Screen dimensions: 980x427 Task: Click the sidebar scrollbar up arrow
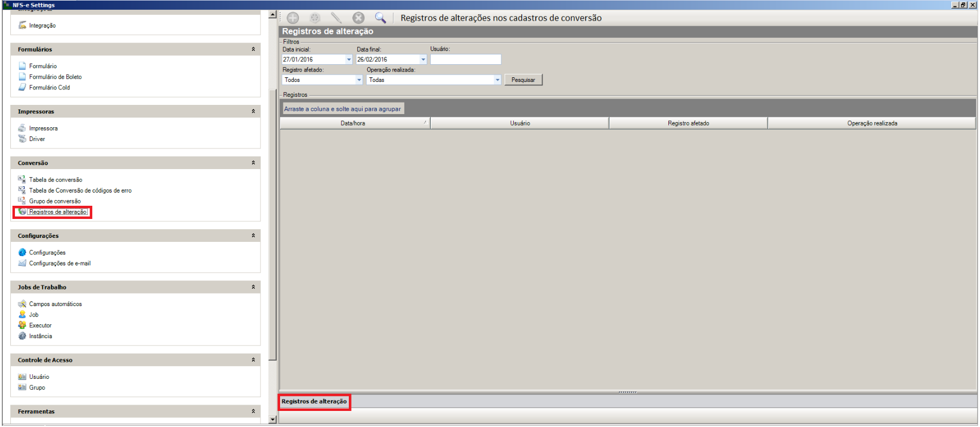pyautogui.click(x=273, y=14)
